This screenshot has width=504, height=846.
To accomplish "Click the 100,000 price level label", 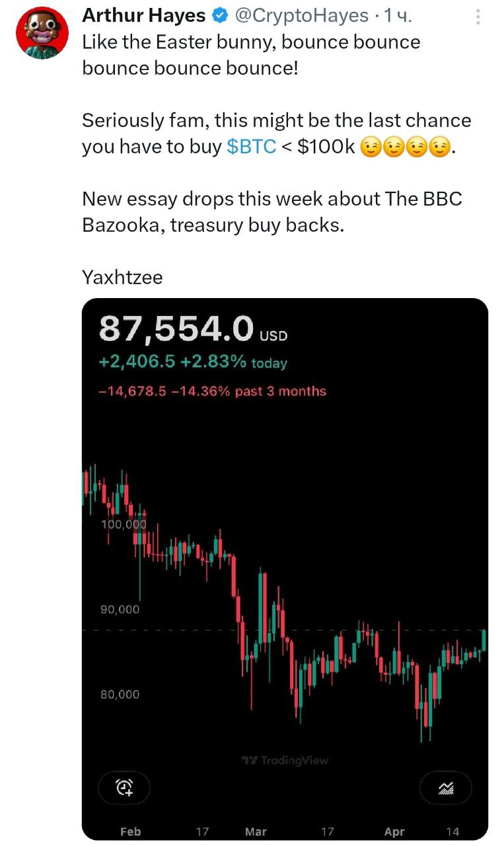I will tap(124, 524).
